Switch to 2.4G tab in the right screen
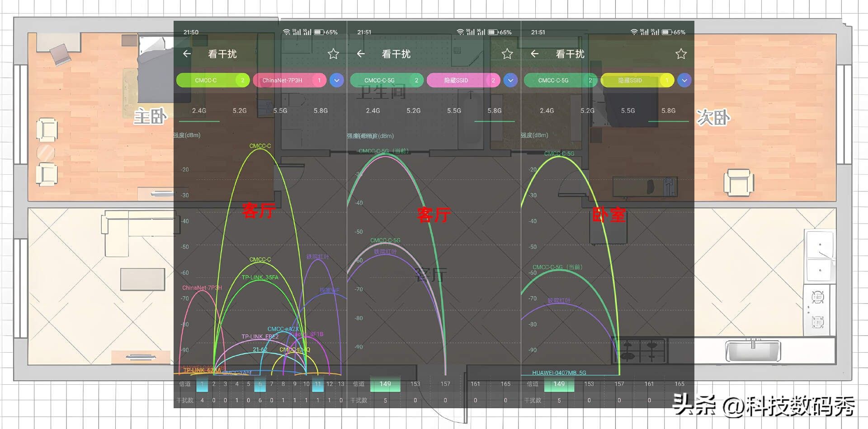This screenshot has width=868, height=429. [x=547, y=111]
